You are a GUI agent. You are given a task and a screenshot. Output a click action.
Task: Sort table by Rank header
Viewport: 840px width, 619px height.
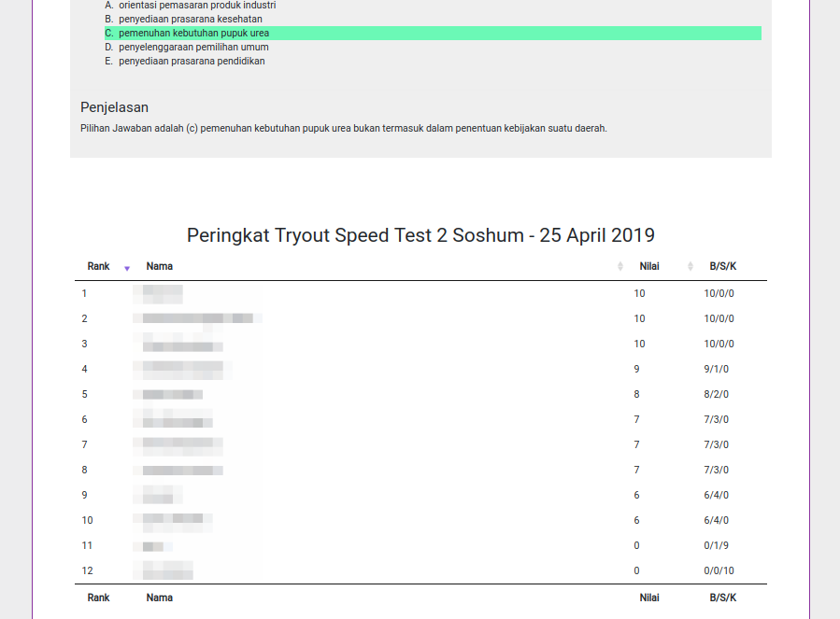click(98, 266)
